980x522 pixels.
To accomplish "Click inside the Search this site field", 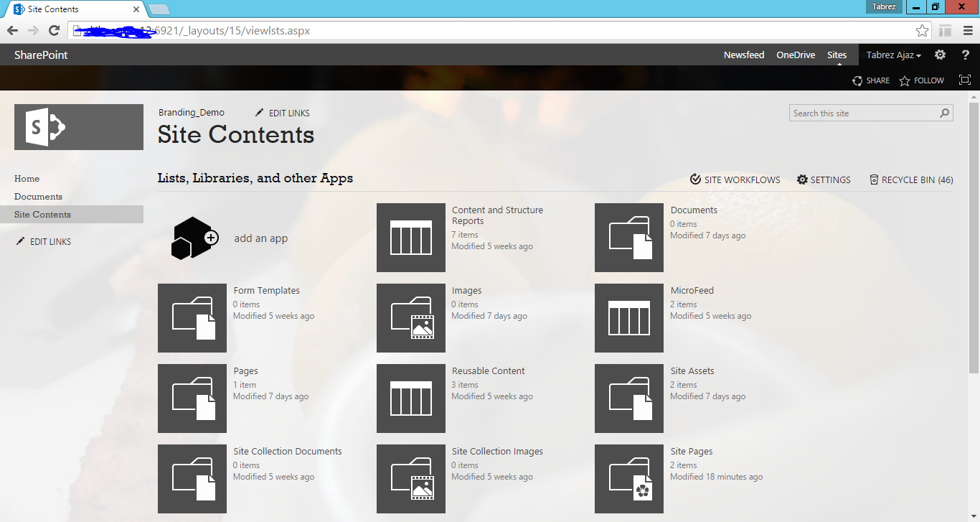I will tap(854, 113).
